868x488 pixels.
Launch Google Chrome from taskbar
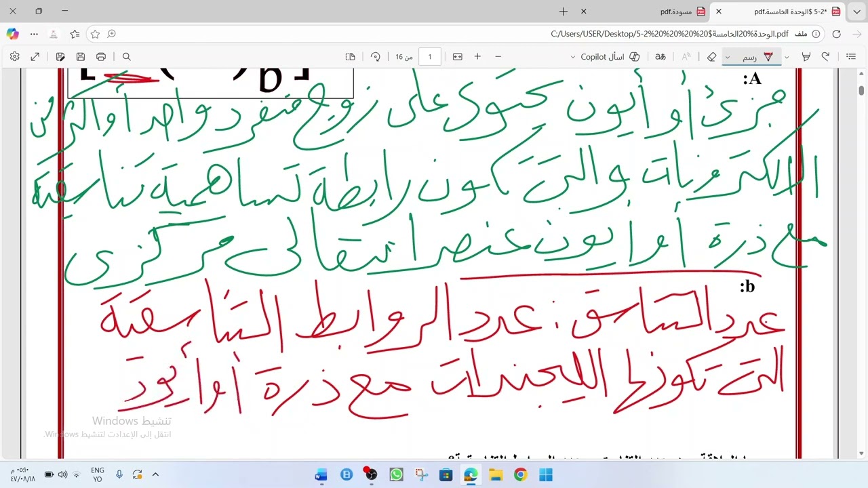click(520, 475)
